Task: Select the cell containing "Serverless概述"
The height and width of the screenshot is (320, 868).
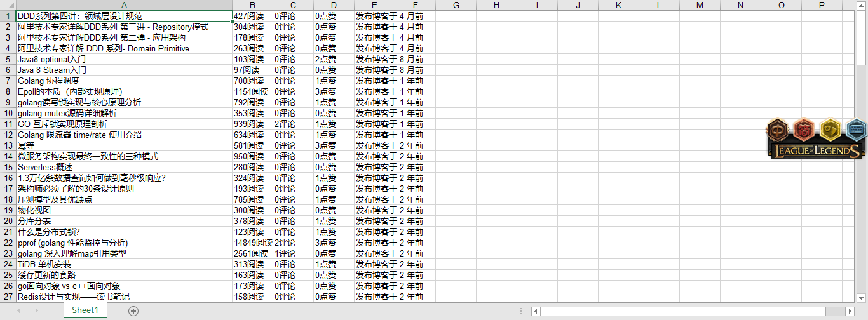Action: click(124, 167)
